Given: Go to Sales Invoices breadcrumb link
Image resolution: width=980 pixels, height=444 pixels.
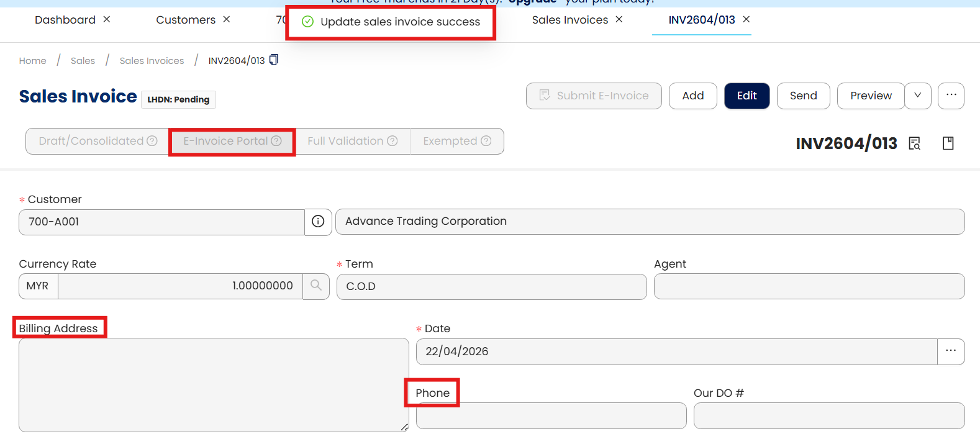Looking at the screenshot, I should (152, 61).
